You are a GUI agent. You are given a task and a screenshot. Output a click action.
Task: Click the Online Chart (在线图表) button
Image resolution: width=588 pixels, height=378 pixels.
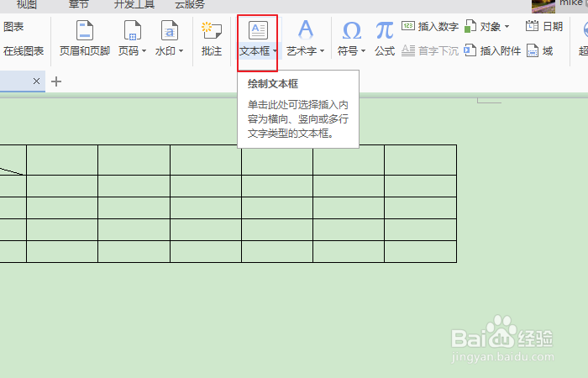24,50
